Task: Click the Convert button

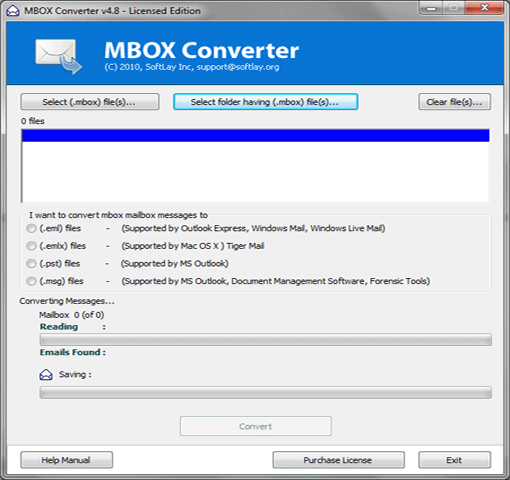Action: [256, 426]
